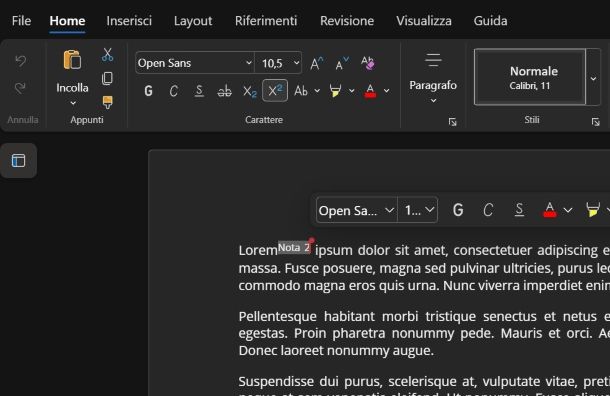This screenshot has width=610, height=396.
Task: Switch to the Layout tab
Action: [193, 21]
